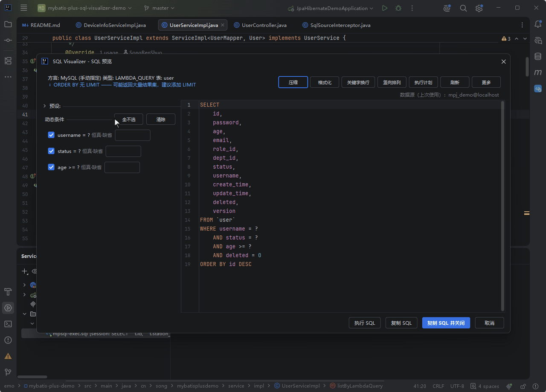Open the Maven tool window

click(x=538, y=73)
